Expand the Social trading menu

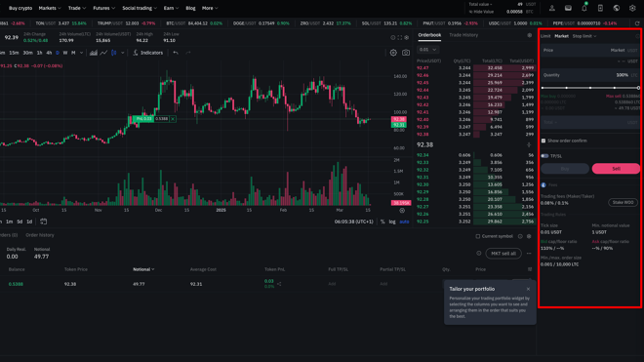[140, 8]
